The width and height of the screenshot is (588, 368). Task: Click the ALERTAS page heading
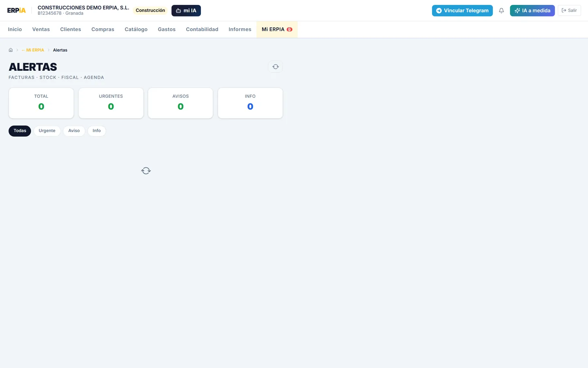[x=33, y=67]
